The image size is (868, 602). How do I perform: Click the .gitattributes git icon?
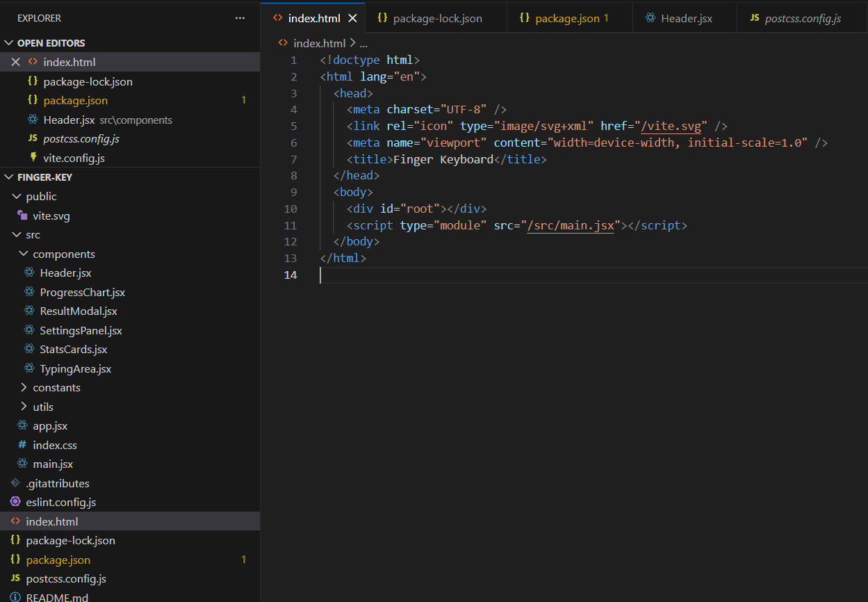pyautogui.click(x=15, y=483)
